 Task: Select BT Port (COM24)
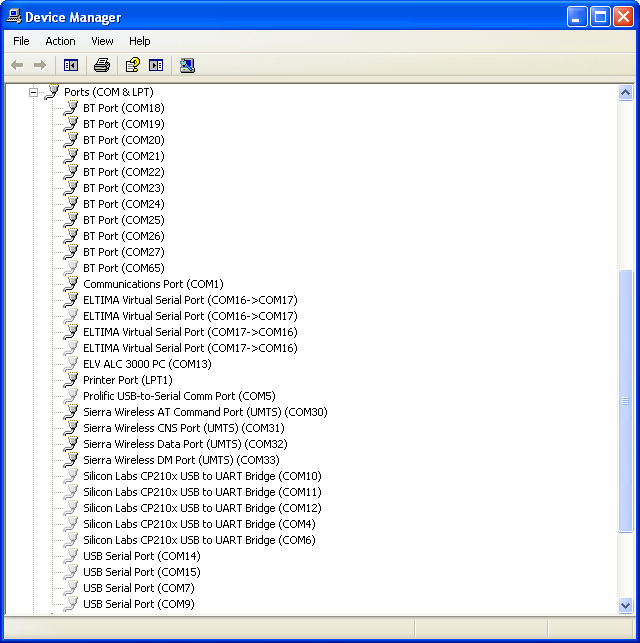pyautogui.click(x=124, y=204)
